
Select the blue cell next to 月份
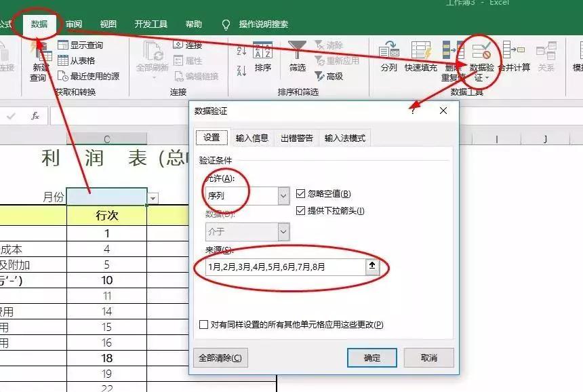click(x=107, y=197)
